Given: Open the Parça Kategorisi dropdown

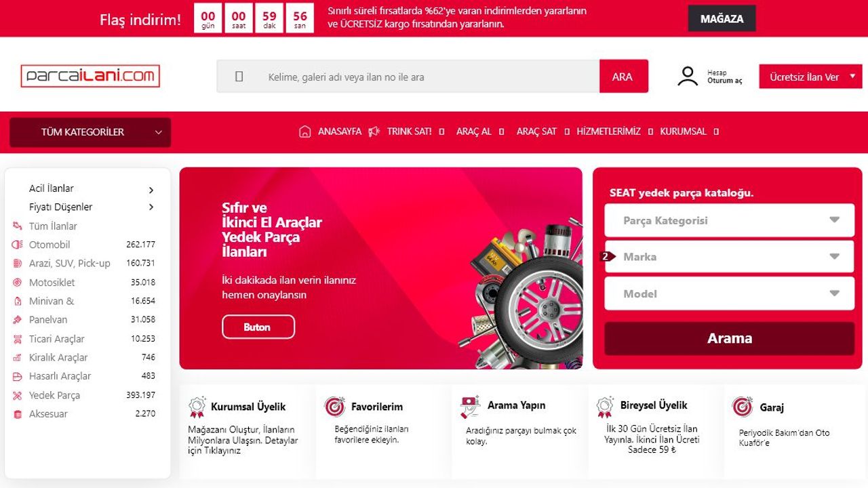Looking at the screenshot, I should click(x=730, y=220).
